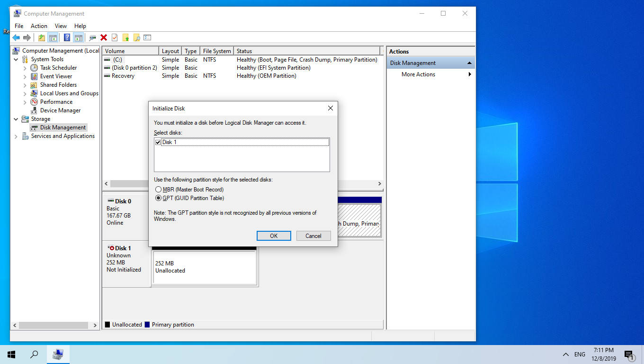Click the Back arrow in the toolbar

coord(16,37)
